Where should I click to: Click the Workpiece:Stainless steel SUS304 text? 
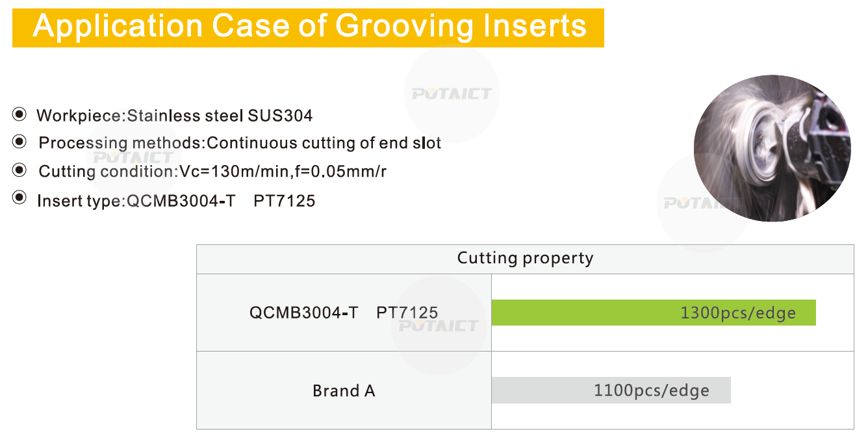pos(175,116)
